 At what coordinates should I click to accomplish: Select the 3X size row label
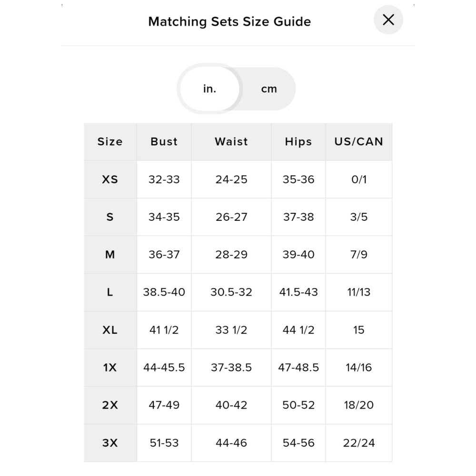(110, 443)
